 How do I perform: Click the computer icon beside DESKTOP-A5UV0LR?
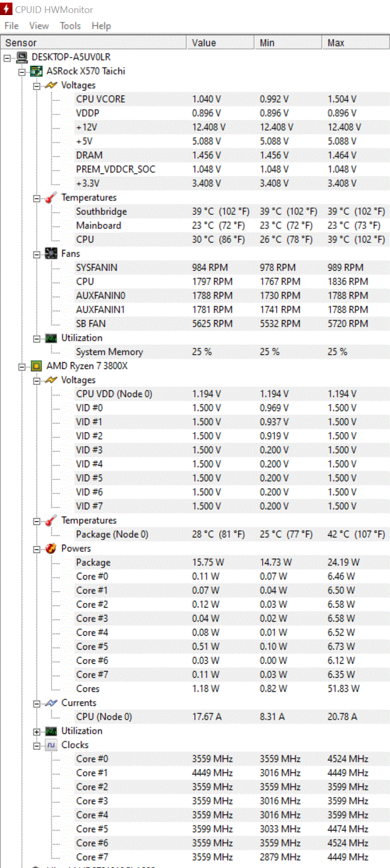point(22,57)
